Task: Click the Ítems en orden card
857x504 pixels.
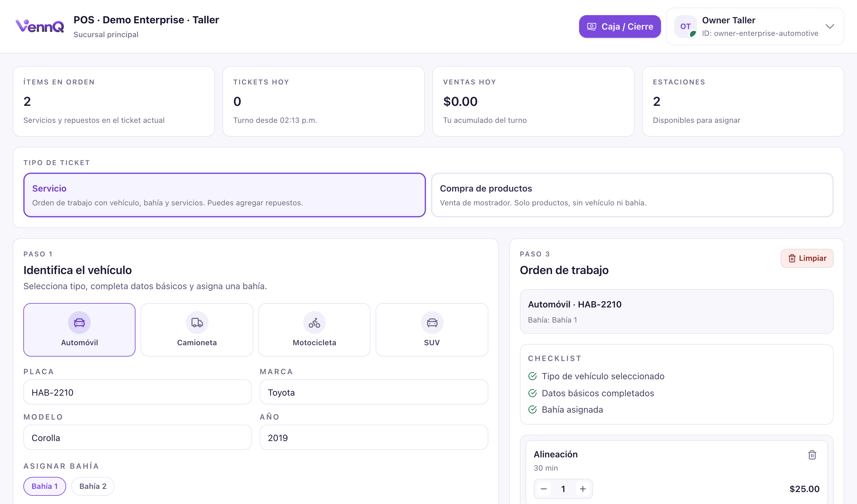Action: 114,101
